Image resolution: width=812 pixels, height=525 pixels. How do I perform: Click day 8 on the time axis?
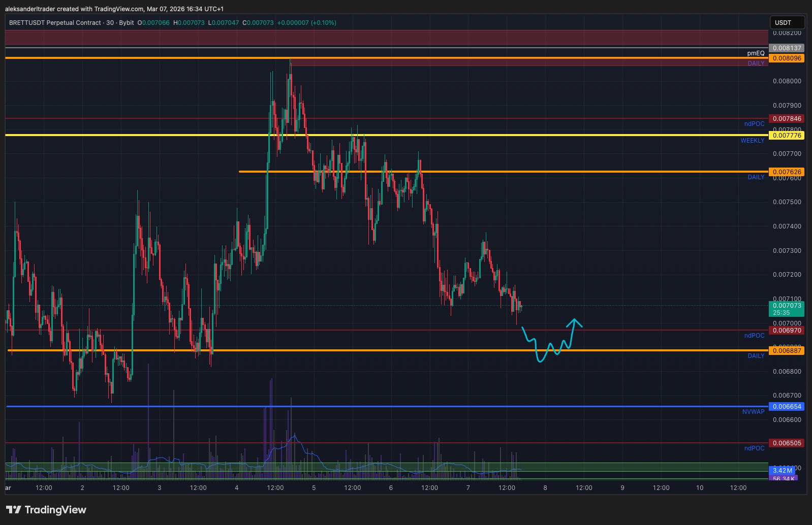point(545,488)
